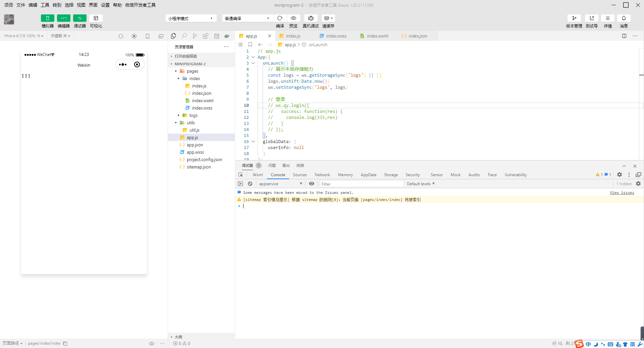Click the compile refresh icon
Viewport: 644px width, 348px height.
coord(280,18)
